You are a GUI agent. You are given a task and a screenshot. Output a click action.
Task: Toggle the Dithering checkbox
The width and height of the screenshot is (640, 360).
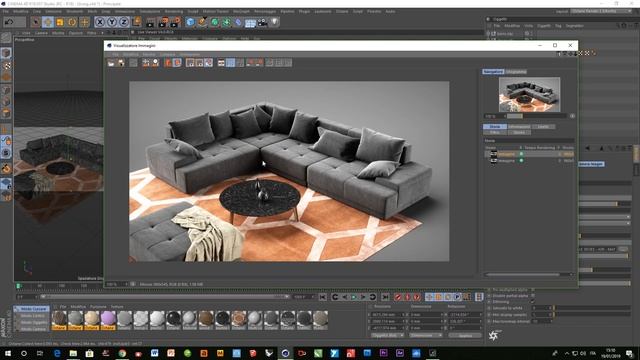tap(533, 302)
